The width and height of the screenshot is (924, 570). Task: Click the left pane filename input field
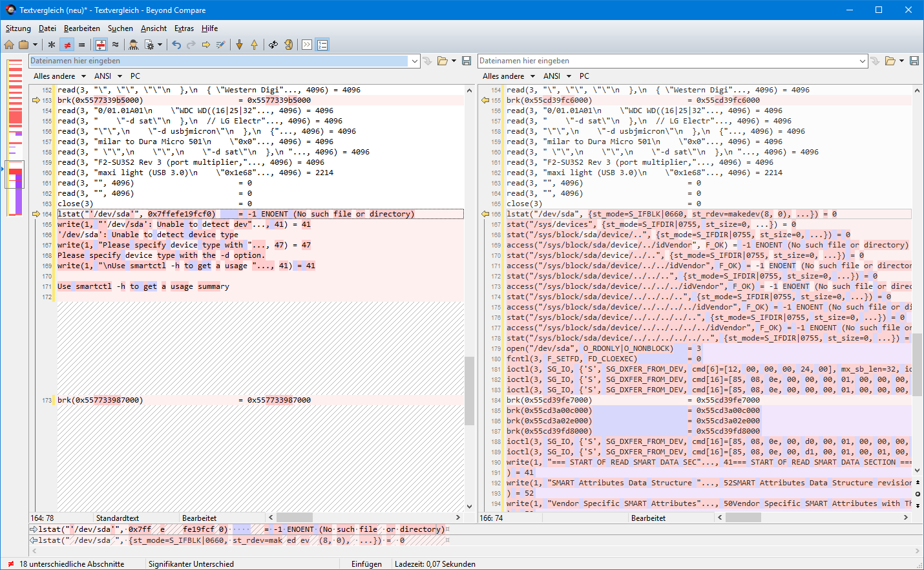pos(220,60)
